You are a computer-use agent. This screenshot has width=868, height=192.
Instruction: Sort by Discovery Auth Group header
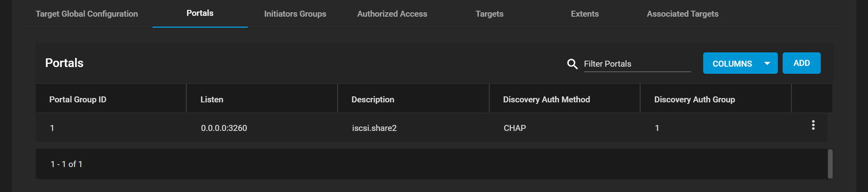pos(694,100)
